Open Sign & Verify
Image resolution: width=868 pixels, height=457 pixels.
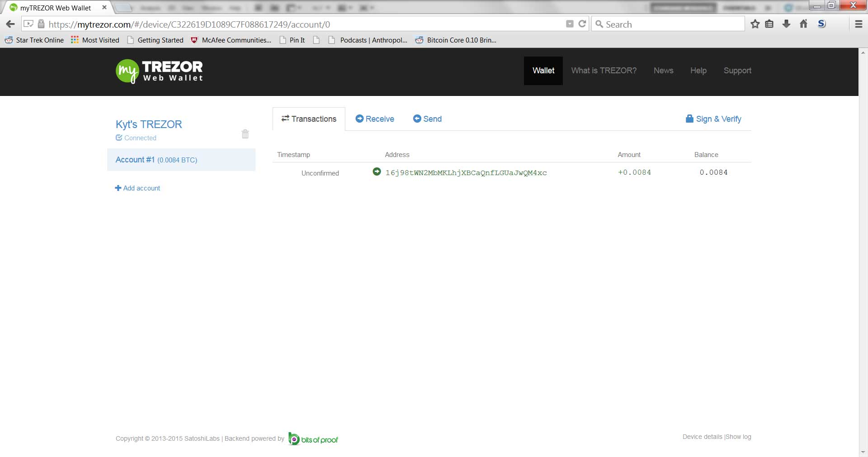tap(713, 119)
